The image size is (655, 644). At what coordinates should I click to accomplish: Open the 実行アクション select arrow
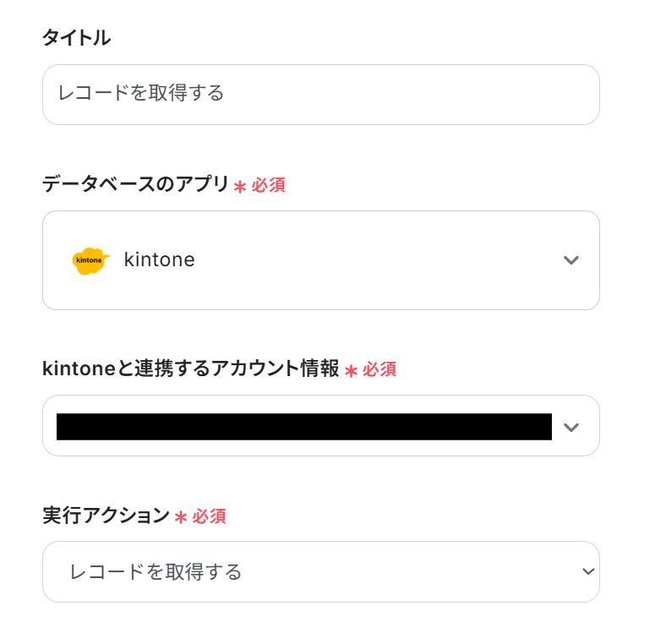click(588, 572)
